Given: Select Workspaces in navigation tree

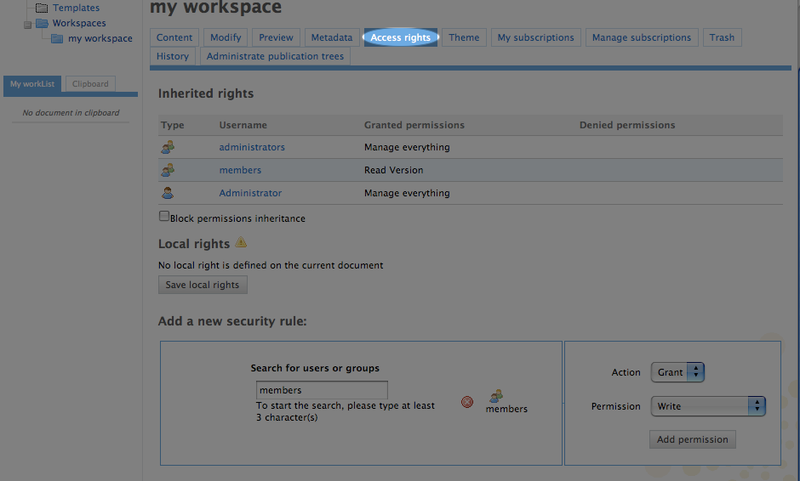Looking at the screenshot, I should tap(79, 23).
